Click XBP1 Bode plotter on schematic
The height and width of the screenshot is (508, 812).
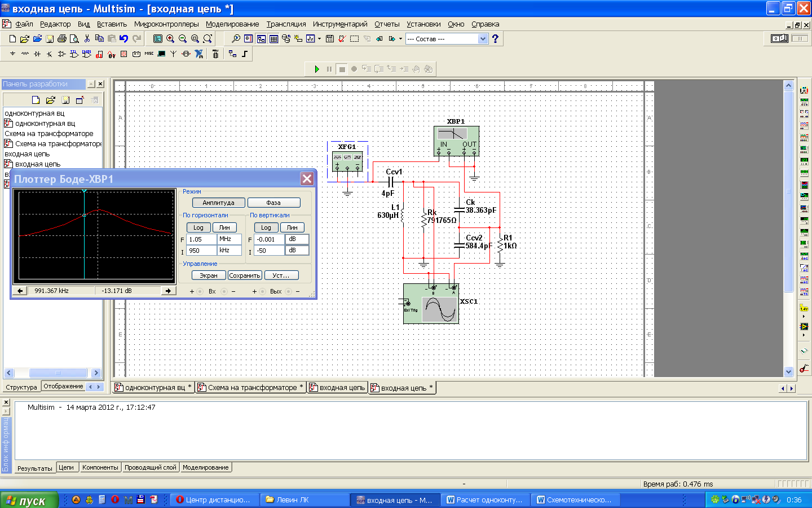[x=456, y=141]
